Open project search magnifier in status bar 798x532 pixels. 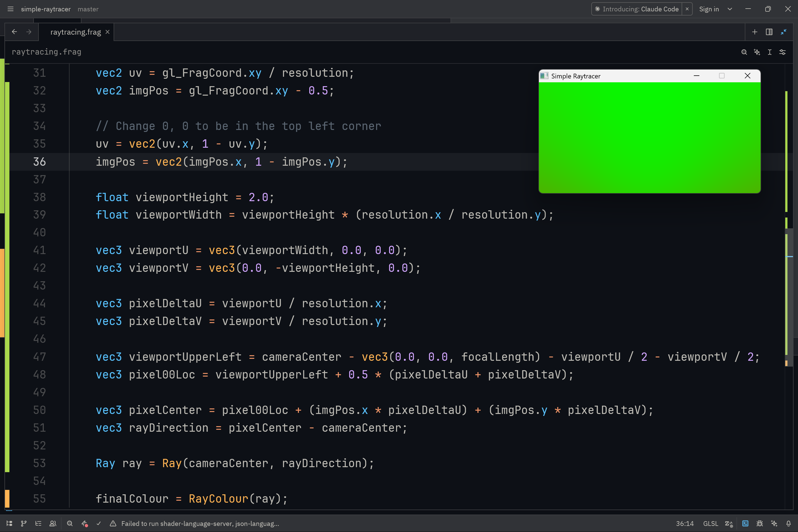(x=70, y=523)
